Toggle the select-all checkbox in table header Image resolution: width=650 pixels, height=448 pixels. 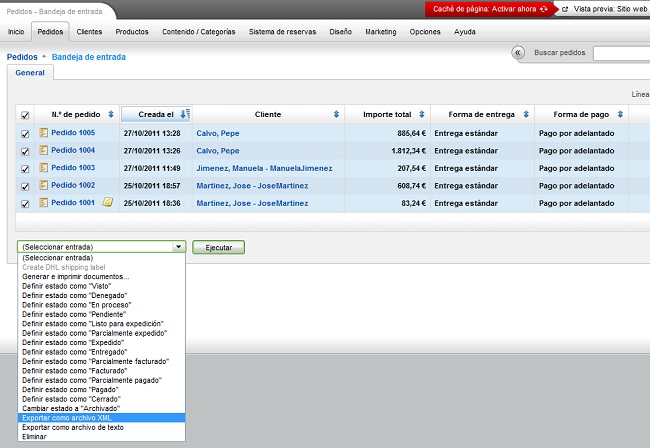pos(25,115)
